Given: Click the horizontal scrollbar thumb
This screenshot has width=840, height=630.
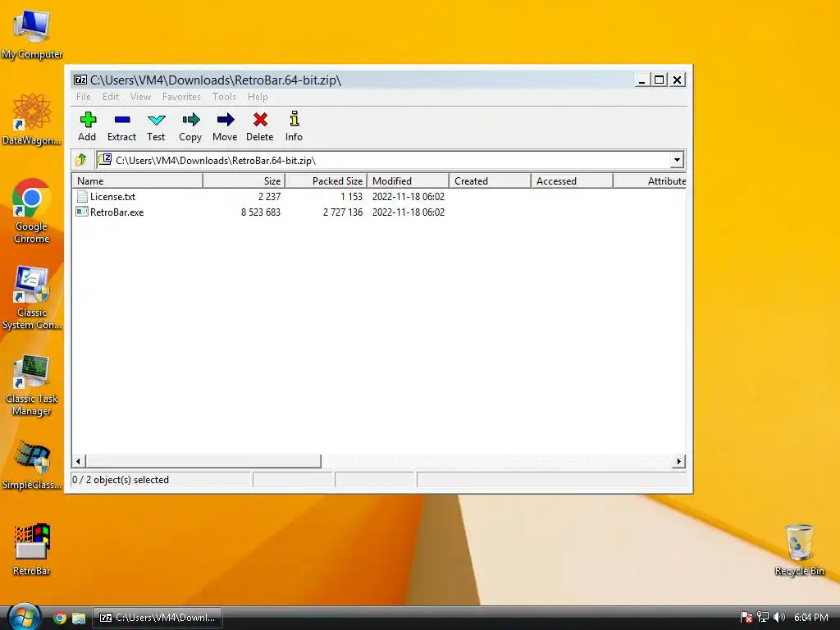Looking at the screenshot, I should (203, 461).
